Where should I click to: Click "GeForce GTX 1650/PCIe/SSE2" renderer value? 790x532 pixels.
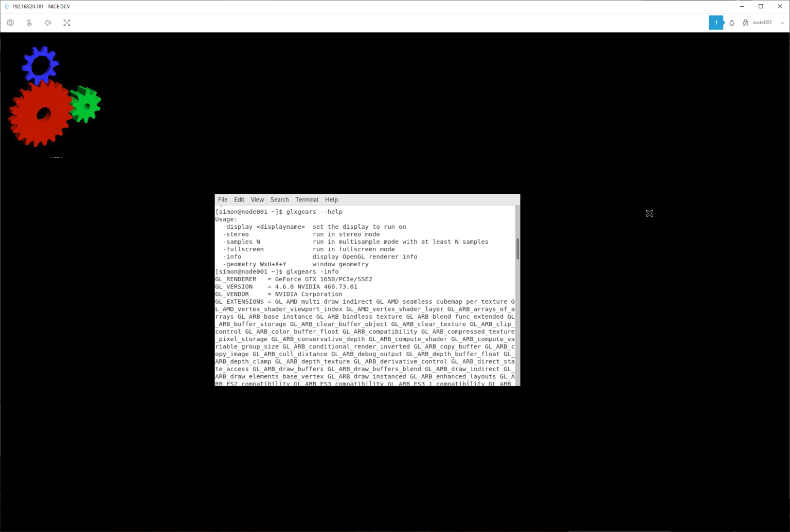point(324,280)
